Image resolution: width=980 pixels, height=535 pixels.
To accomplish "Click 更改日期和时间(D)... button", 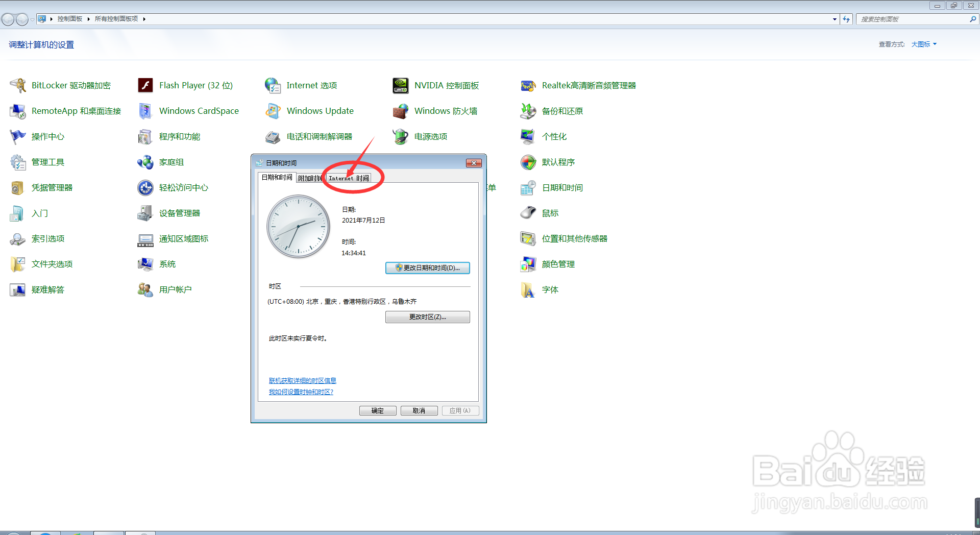I will click(428, 268).
